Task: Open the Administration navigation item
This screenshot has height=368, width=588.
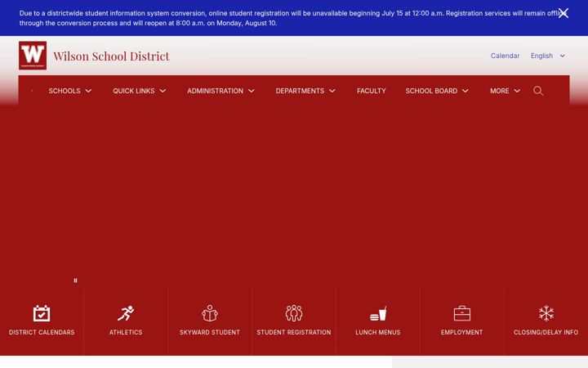Action: 216,91
